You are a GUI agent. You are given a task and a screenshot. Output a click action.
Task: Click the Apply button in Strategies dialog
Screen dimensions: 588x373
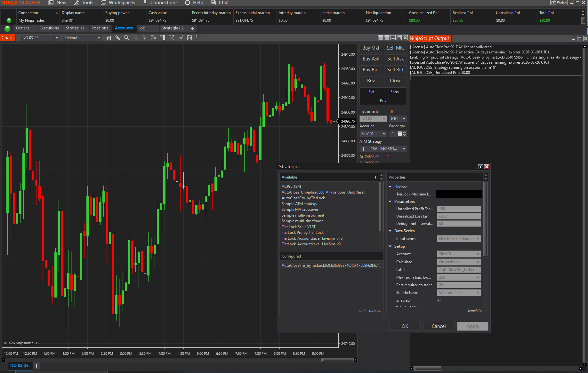pyautogui.click(x=472, y=326)
